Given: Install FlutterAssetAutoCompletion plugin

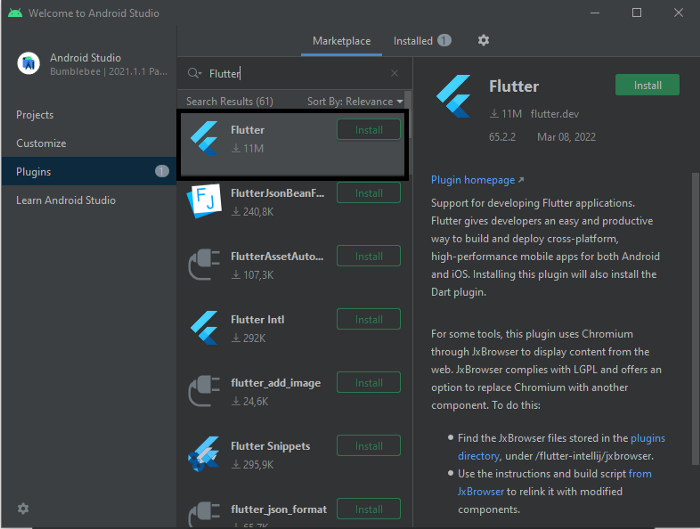Looking at the screenshot, I should 369,256.
